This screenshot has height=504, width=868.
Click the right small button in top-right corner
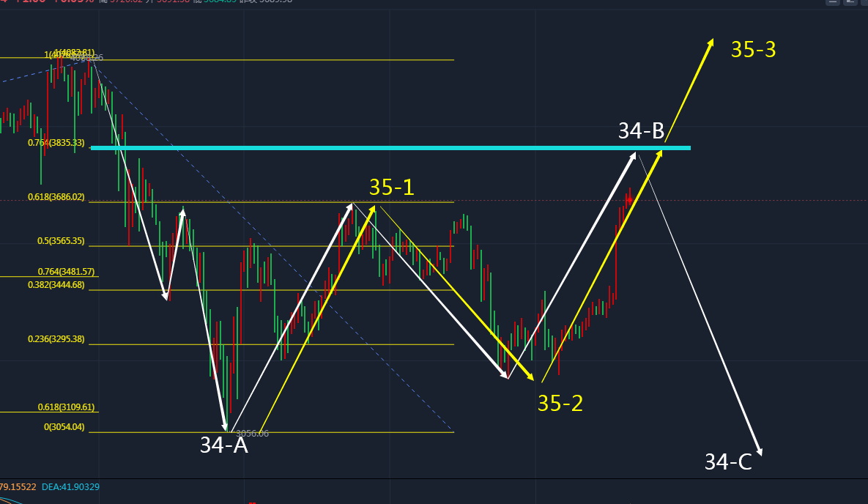point(850,2)
